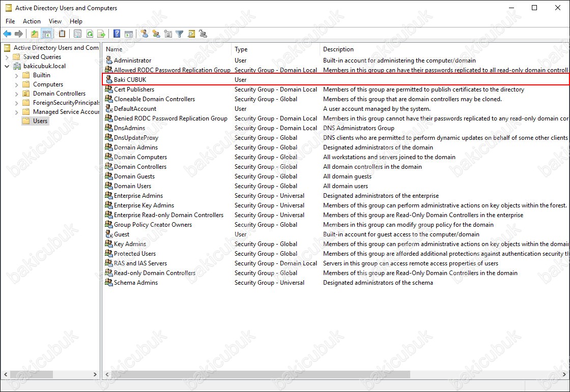This screenshot has height=392, width=570.
Task: Click right arrow of list horizontal scrollbar
Action: (564, 374)
